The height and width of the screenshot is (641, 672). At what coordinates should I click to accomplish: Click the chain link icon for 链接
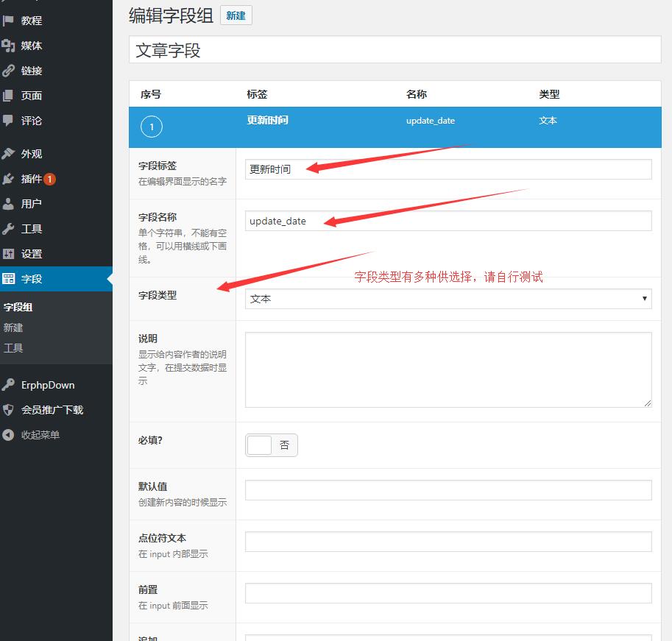9,71
